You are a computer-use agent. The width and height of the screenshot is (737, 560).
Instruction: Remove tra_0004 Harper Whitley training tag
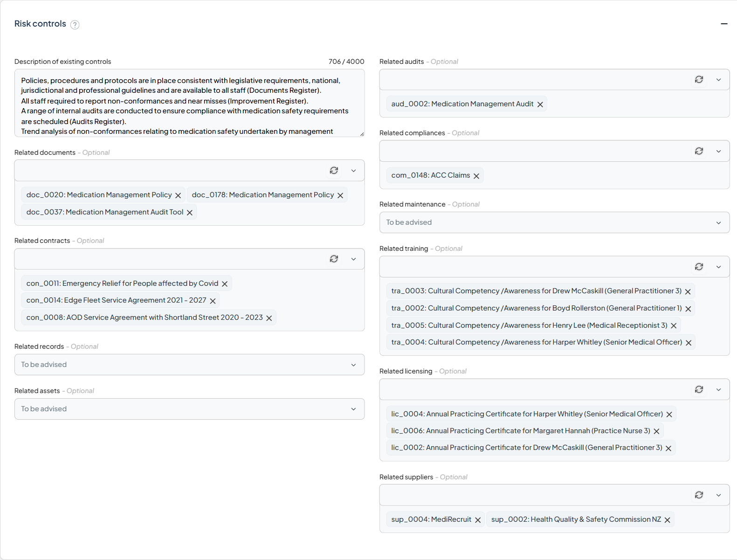689,343
